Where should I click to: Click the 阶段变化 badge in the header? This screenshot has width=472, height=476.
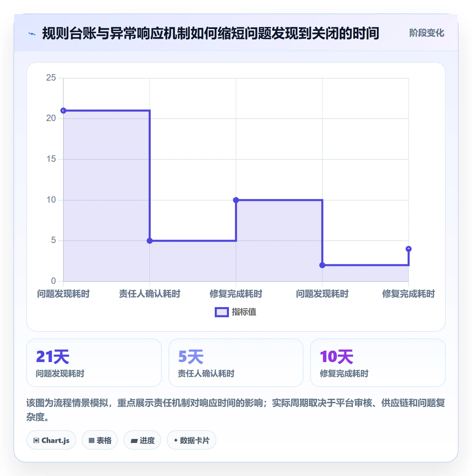pos(426,33)
